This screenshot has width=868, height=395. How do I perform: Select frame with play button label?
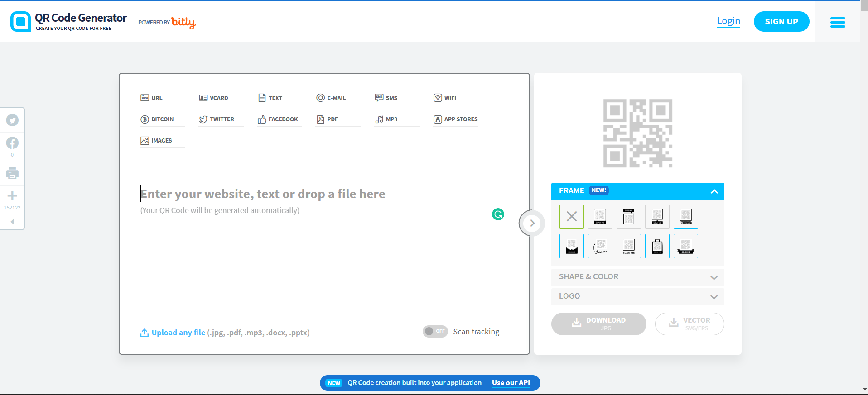(x=686, y=216)
